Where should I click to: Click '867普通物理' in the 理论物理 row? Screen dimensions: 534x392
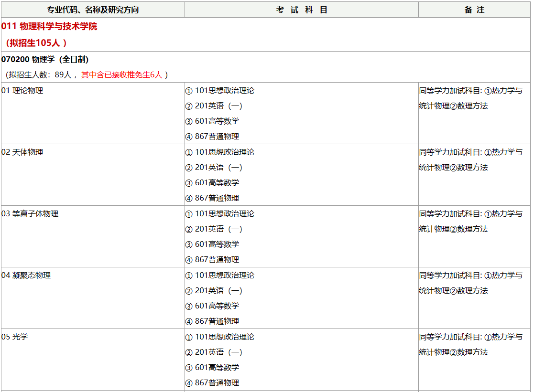coord(217,137)
